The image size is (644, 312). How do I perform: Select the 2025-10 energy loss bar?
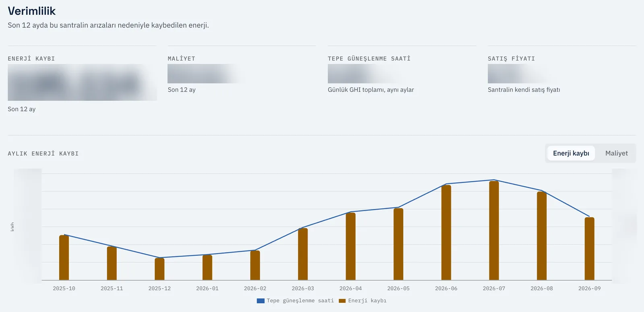64,258
